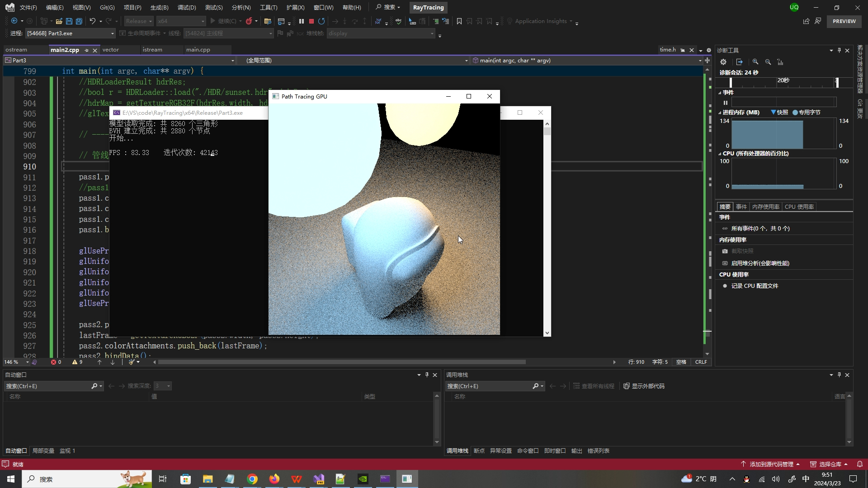Click the Run/Continue debugging icon
This screenshot has height=488, width=868.
[x=213, y=21]
